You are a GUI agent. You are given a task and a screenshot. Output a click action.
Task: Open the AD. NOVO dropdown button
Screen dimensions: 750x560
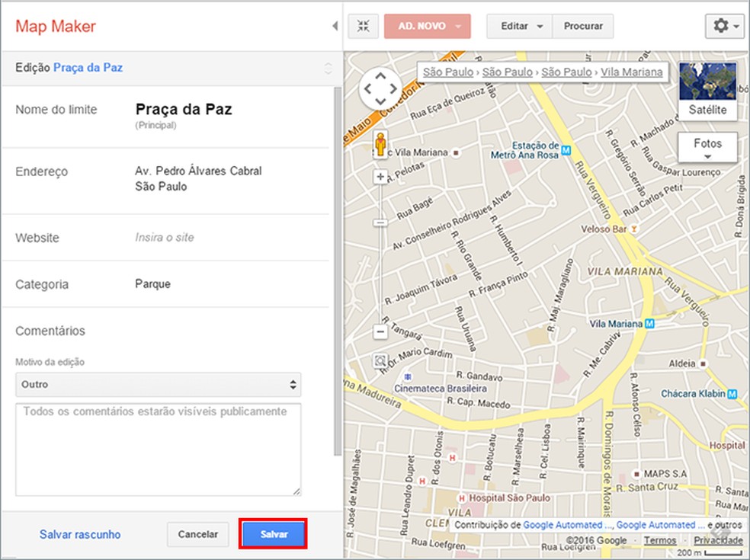(x=427, y=26)
